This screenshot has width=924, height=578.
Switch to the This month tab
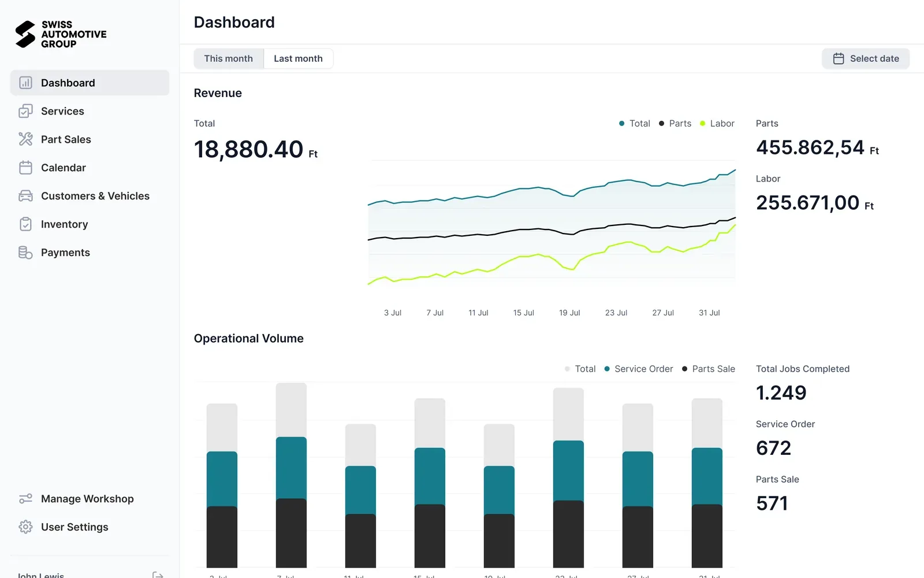tap(229, 58)
